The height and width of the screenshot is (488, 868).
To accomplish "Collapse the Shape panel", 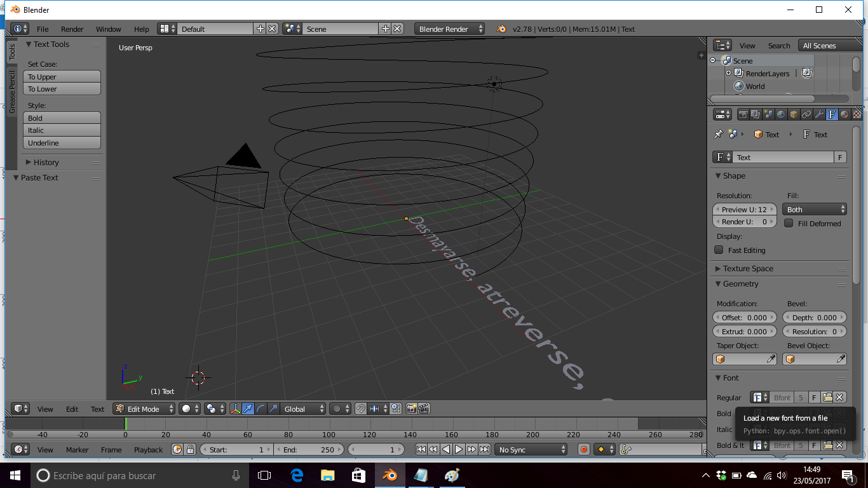I will pyautogui.click(x=734, y=175).
